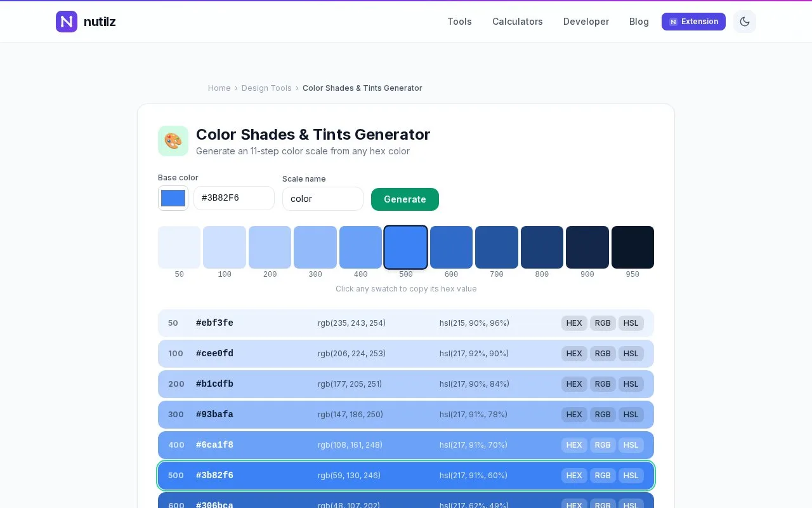The height and width of the screenshot is (508, 812).
Task: Go to the Blog page
Action: (639, 22)
